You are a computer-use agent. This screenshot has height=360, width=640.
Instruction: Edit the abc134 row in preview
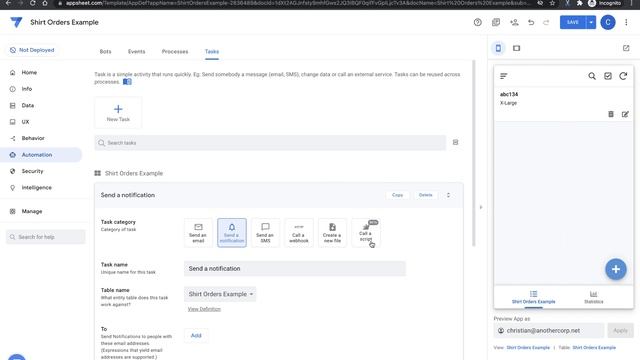625,114
